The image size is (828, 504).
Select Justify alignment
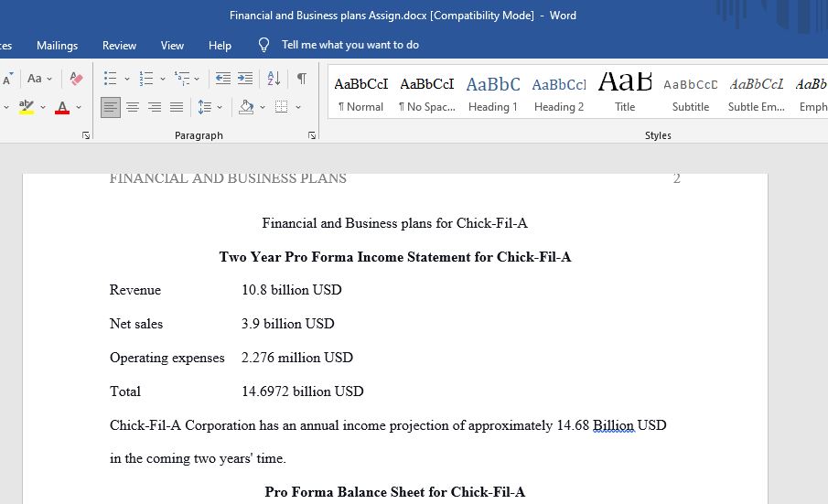click(177, 108)
